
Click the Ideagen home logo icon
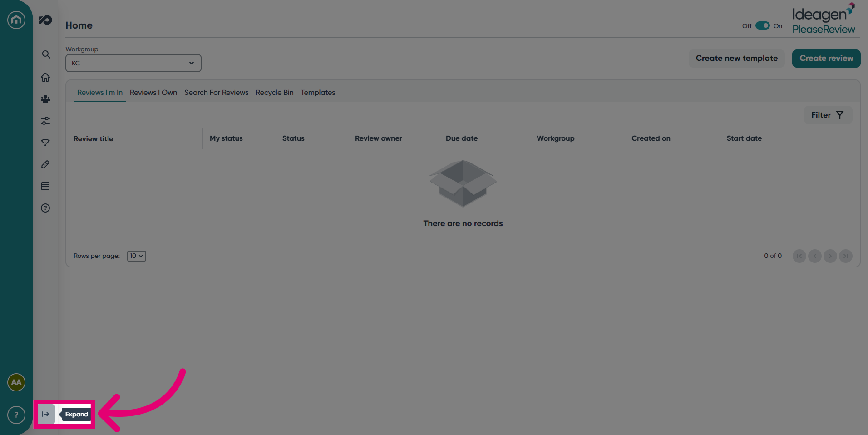16,20
